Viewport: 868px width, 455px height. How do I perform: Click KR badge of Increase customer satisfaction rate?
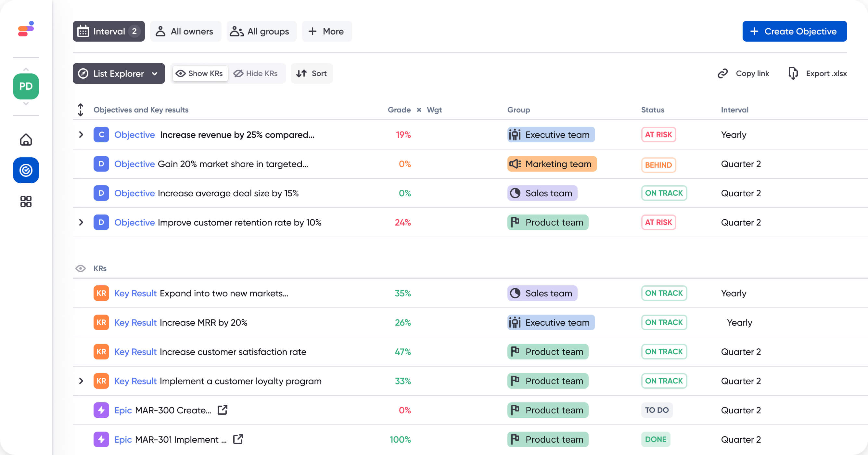(101, 352)
